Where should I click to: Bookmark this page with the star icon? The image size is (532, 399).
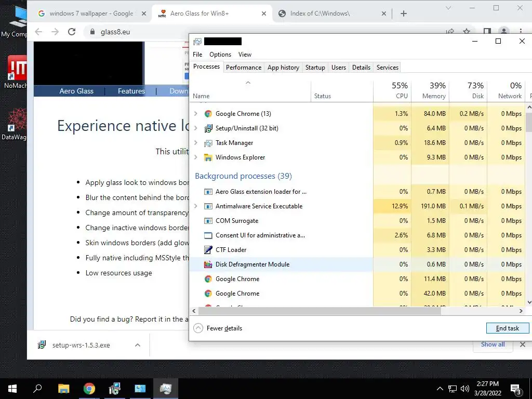(x=467, y=32)
